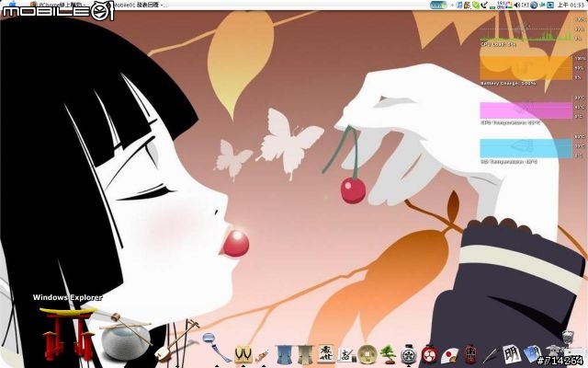Click the coffee cup tray icon
Image resolution: width=588 pixels, height=368 pixels.
467,5
